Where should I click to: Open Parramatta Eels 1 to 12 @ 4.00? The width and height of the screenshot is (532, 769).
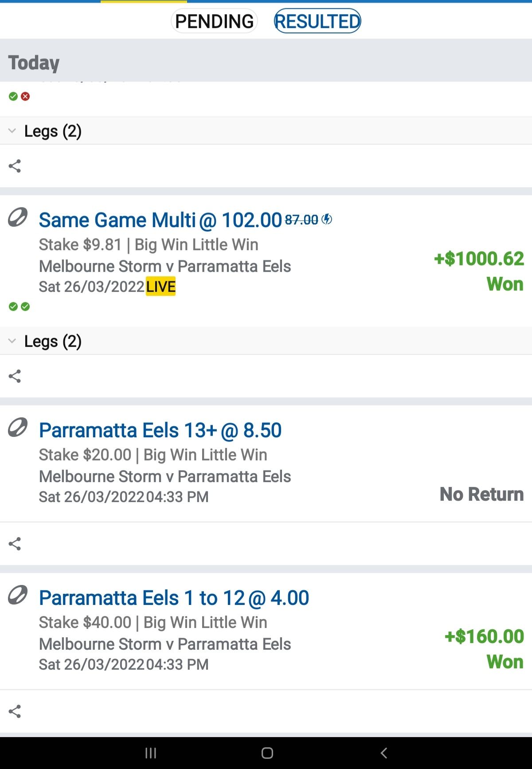coord(174,598)
